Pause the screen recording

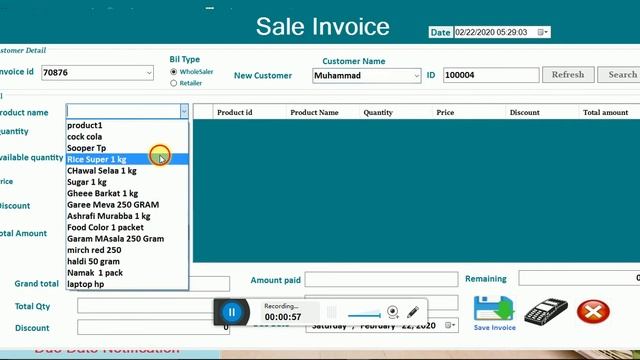point(231,312)
